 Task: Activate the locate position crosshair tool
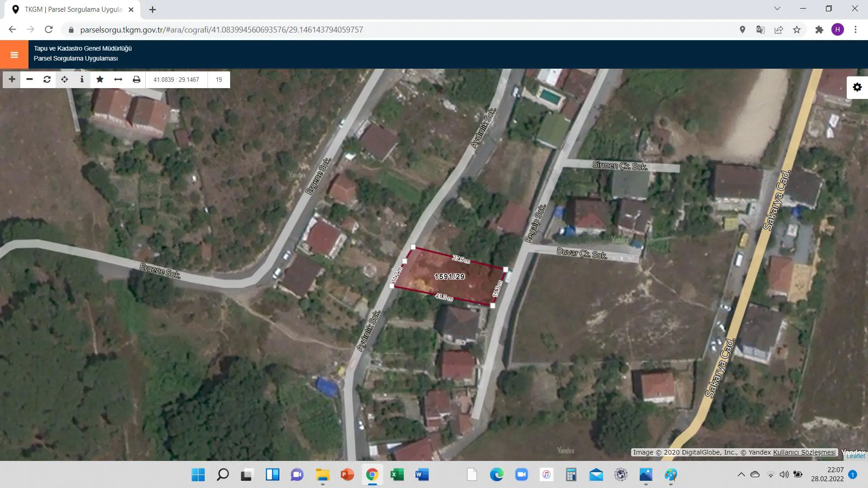click(x=65, y=80)
